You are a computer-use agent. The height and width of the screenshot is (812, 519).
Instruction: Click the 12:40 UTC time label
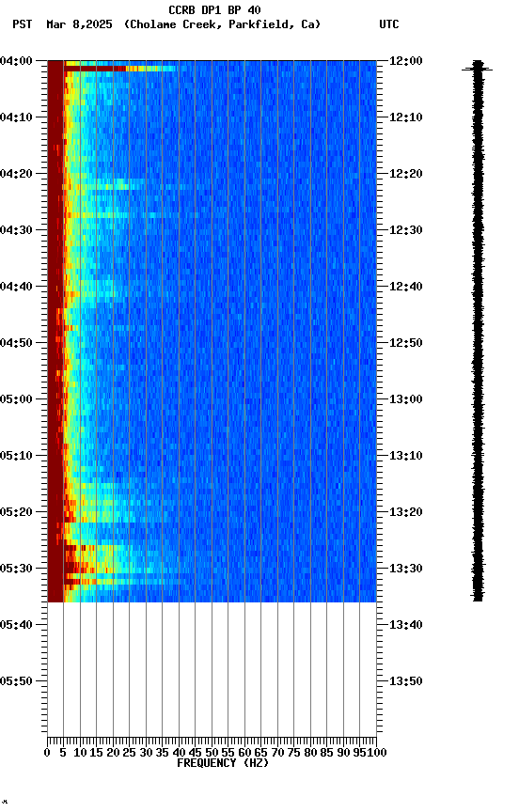(x=406, y=287)
